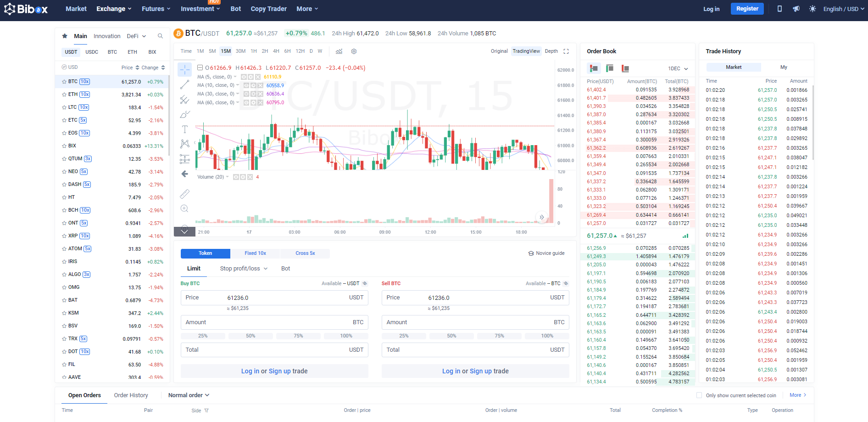Expand the Investment menu
The width and height of the screenshot is (868, 422).
pyautogui.click(x=200, y=9)
